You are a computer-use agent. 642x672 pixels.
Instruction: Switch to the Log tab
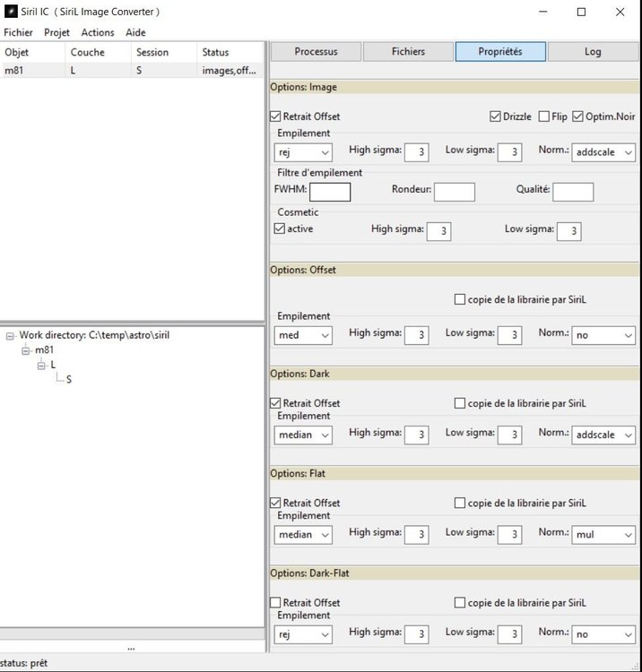593,51
